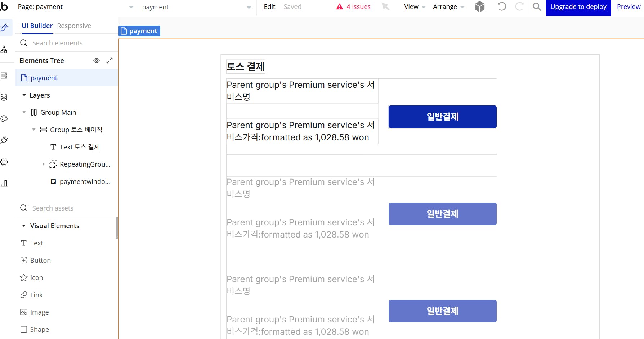This screenshot has height=339, width=644.
Task: Collapse the Group Main tree node
Action: [24, 112]
